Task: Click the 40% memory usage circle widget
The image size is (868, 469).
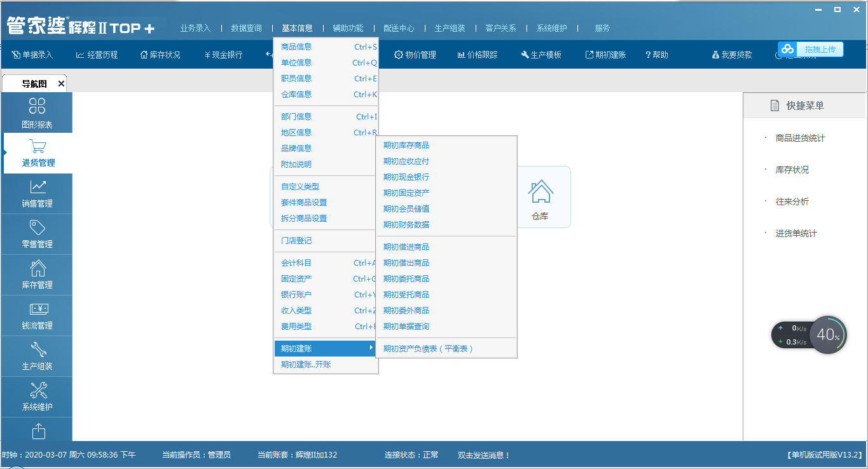Action: (x=828, y=335)
